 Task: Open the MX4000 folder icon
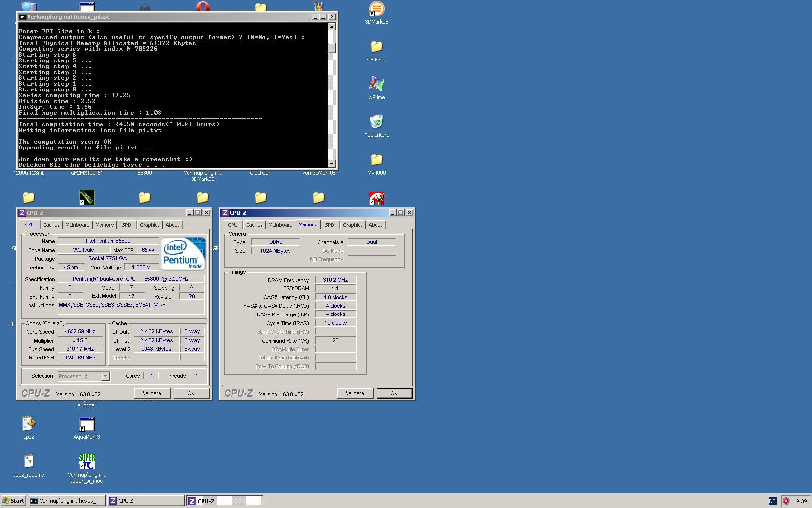[x=377, y=160]
